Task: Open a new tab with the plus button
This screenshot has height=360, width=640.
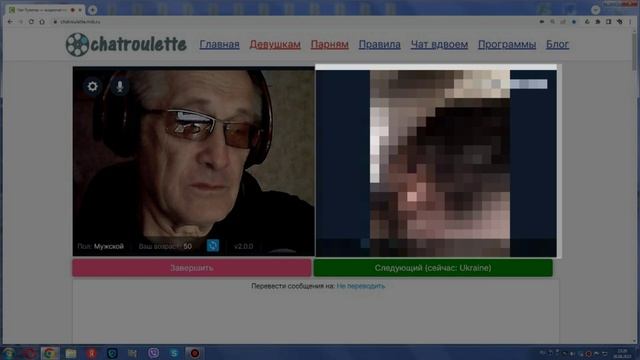Action: pos(93,9)
